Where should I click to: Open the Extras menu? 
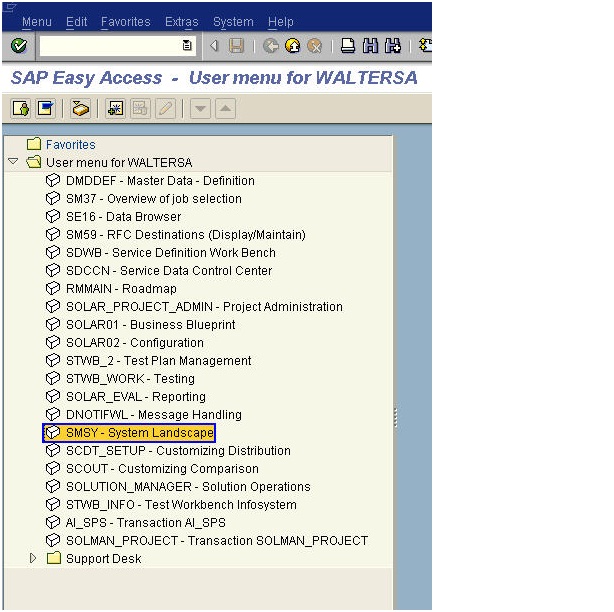(182, 22)
